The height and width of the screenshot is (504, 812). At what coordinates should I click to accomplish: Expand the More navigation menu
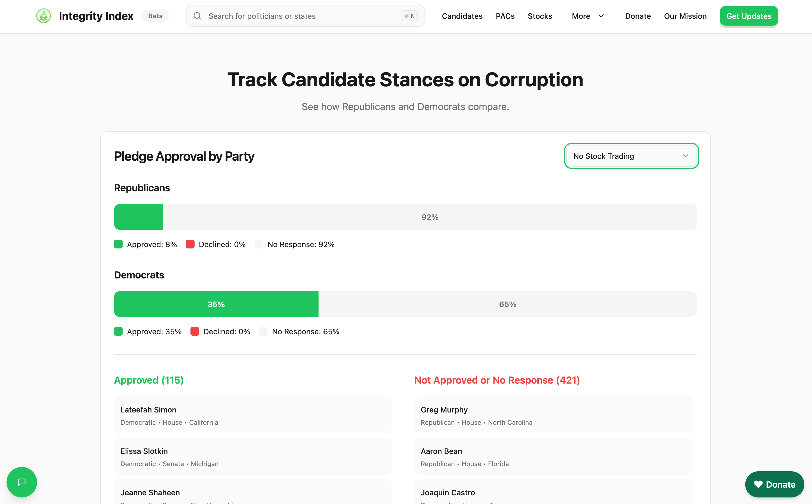point(588,16)
